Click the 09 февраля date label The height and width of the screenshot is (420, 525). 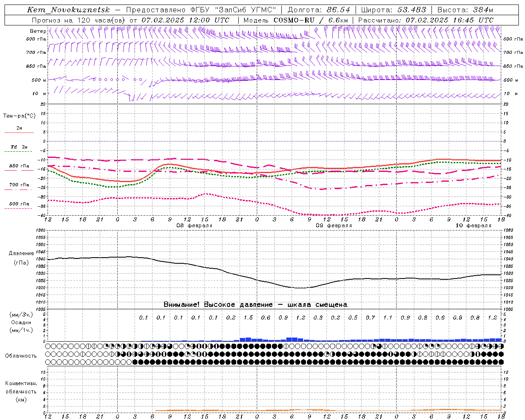pyautogui.click(x=334, y=226)
